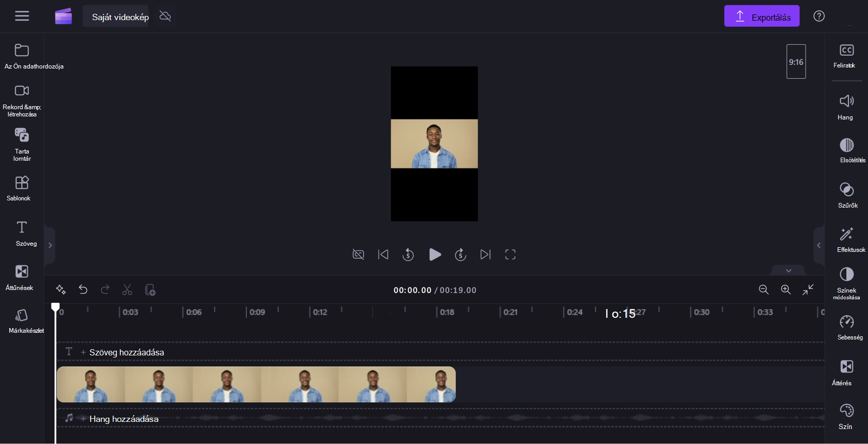Select the video clip on timeline

coord(256,384)
